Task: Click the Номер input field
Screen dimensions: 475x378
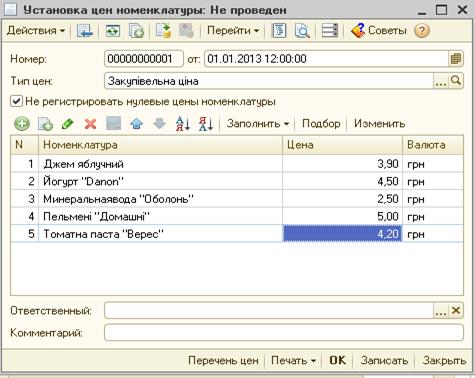Action: click(144, 59)
